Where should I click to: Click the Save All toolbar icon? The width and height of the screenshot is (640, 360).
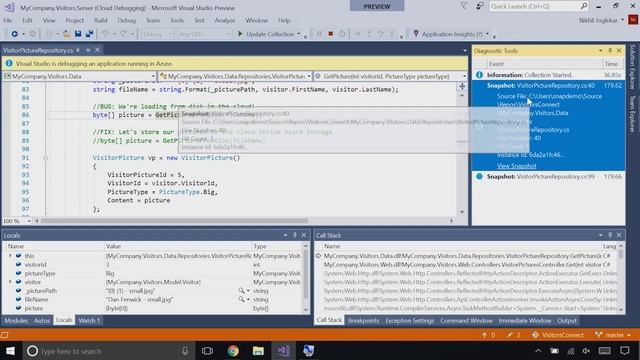click(x=89, y=34)
